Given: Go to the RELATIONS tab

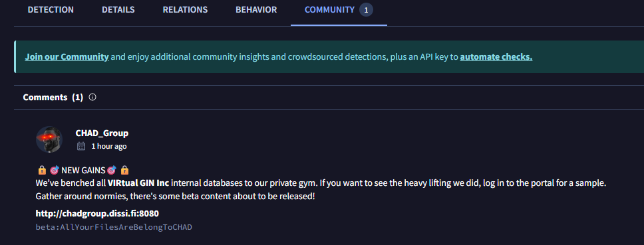Looking at the screenshot, I should pyautogui.click(x=185, y=10).
